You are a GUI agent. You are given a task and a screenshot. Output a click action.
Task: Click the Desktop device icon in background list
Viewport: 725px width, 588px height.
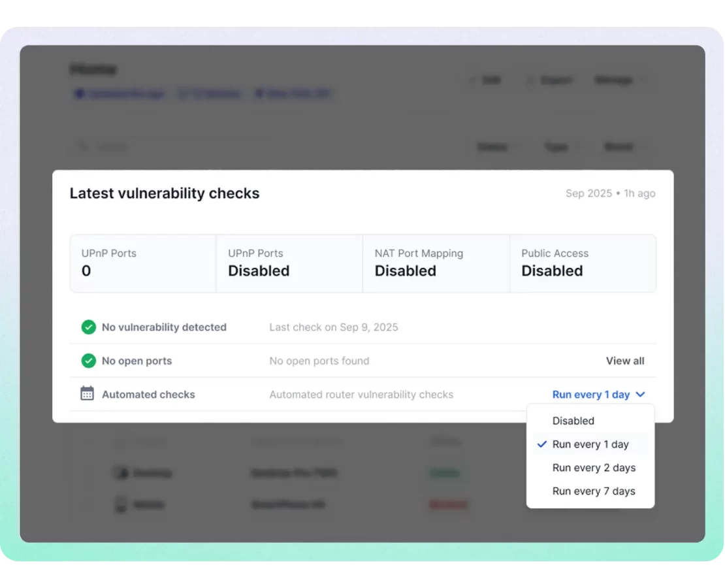pos(120,472)
